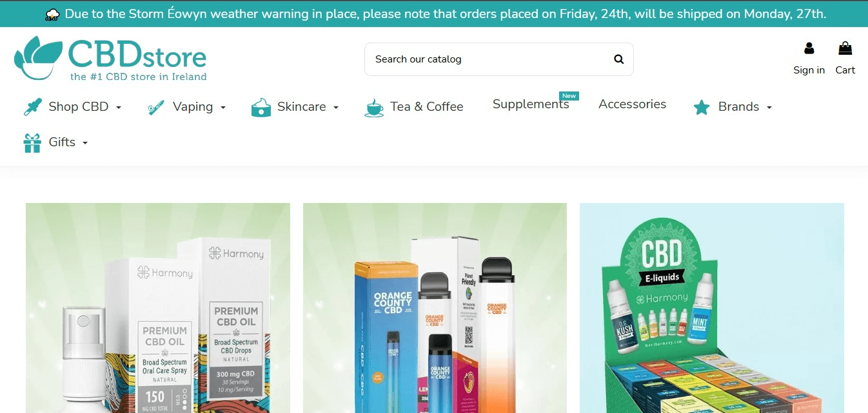Expand the Vaping dropdown arrow
Viewport: 868px width, 413px height.
tap(223, 108)
